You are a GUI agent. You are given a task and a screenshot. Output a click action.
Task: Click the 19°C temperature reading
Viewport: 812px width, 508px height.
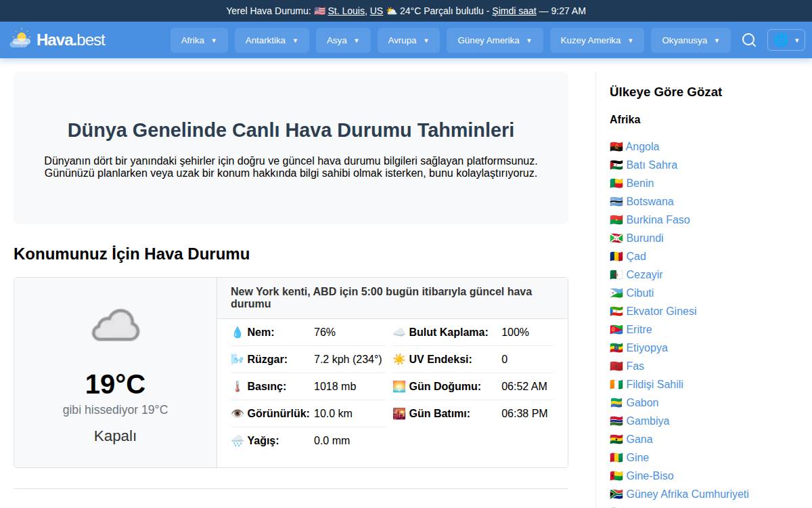point(115,384)
